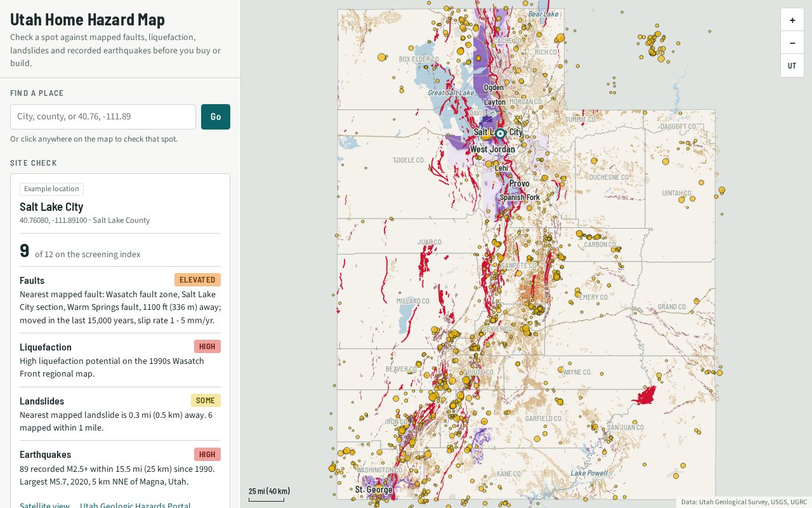Click the Liquefaction section heading
812x508 pixels.
pos(46,347)
